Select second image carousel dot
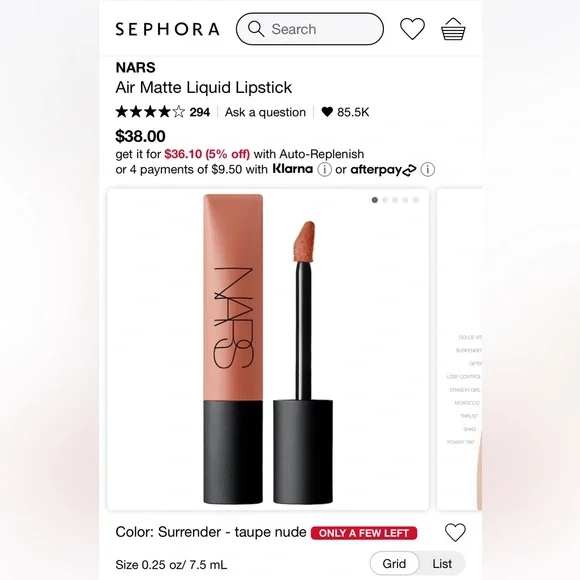Screen dimensions: 580x580 pyautogui.click(x=385, y=200)
